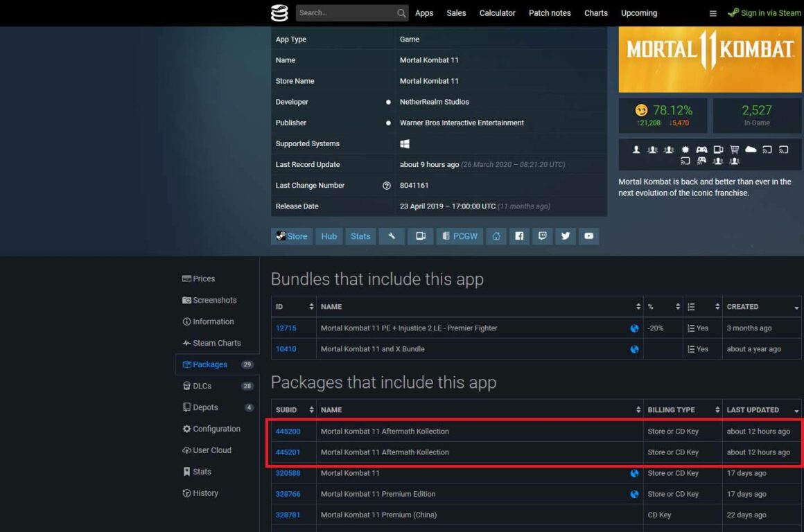Open the Facebook page icon

(x=519, y=236)
